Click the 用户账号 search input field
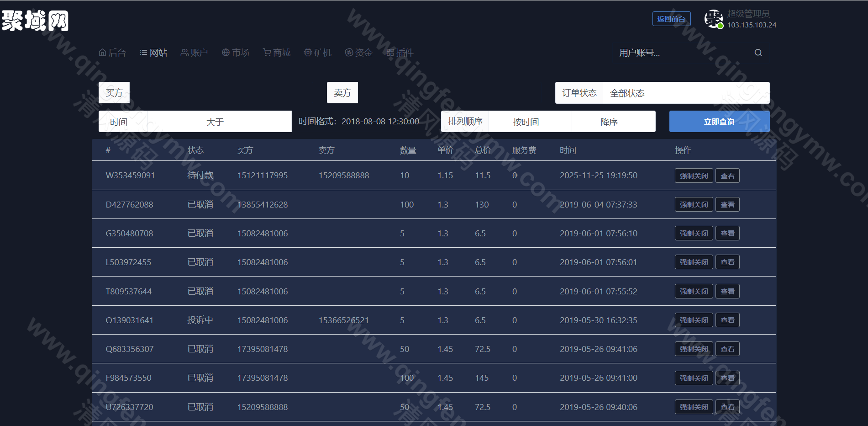 [662, 53]
